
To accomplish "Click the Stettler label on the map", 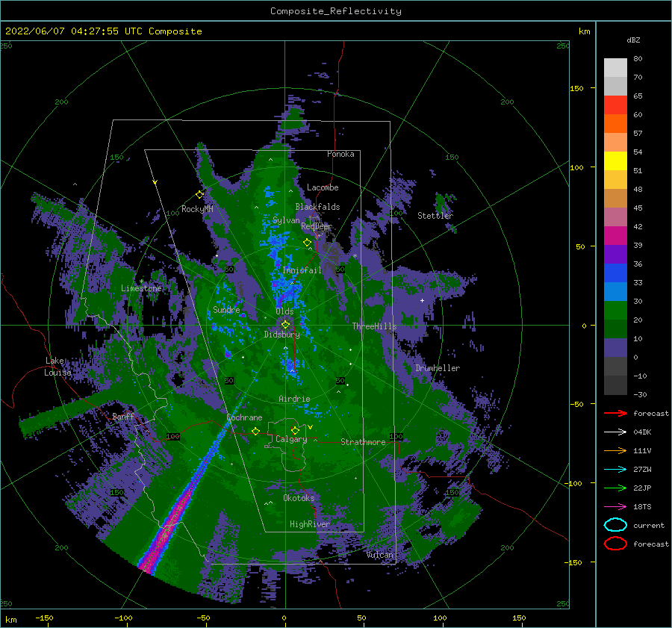I will coord(435,216).
